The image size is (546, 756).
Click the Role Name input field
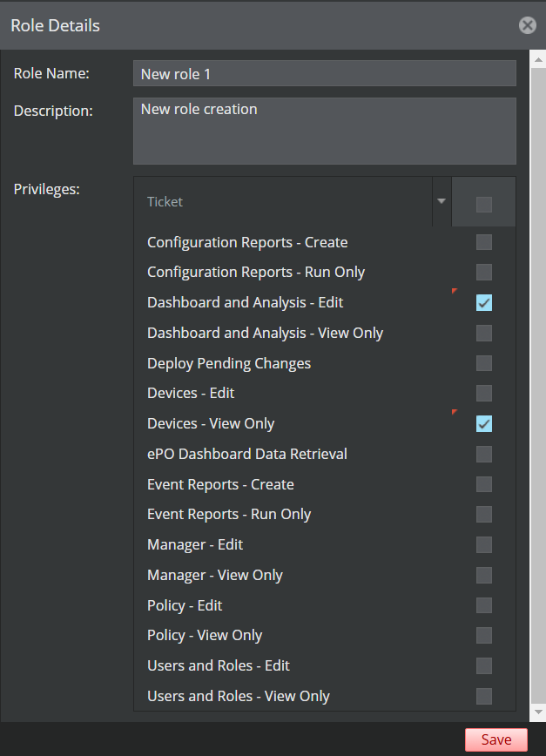(x=324, y=73)
